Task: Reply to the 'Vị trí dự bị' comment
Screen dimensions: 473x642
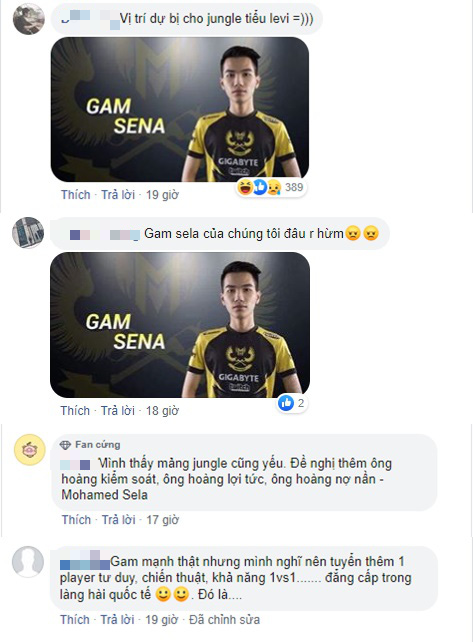Action: point(118,194)
